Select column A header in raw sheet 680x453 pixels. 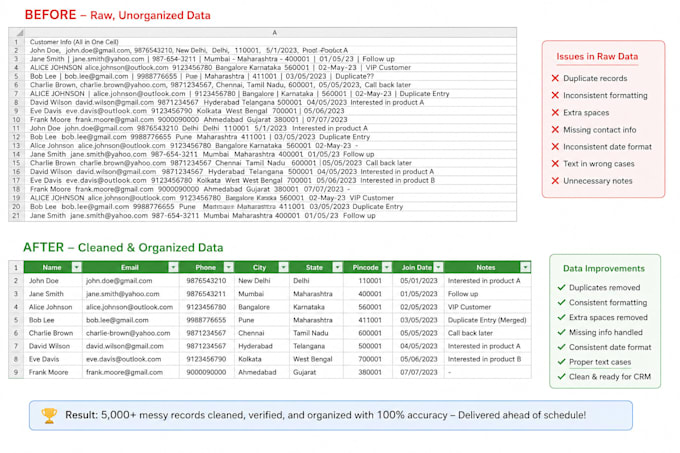(274, 33)
